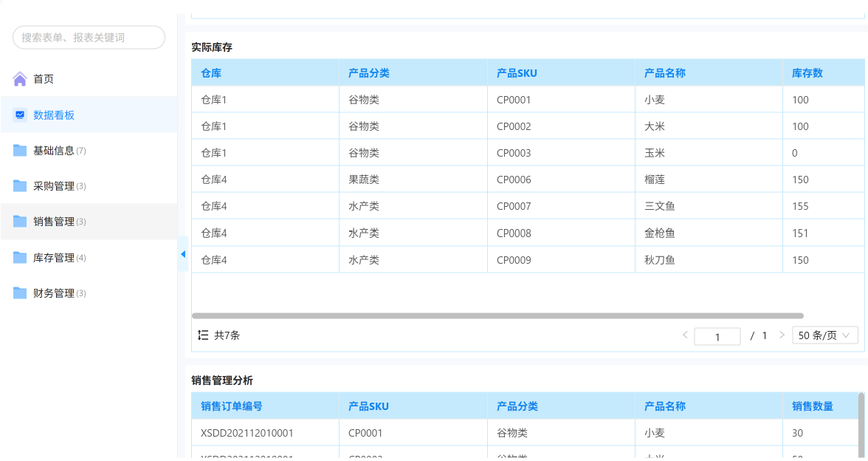
Task: Click order number XSDD202112010001
Action: coord(265,433)
